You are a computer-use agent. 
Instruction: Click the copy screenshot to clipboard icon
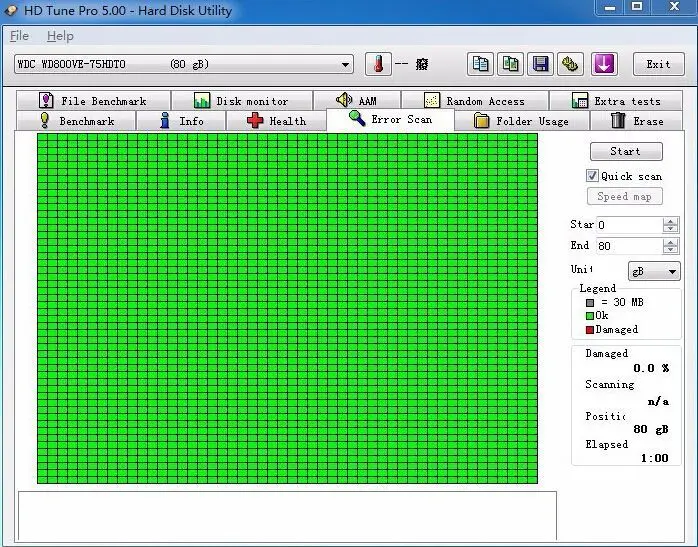pos(510,64)
